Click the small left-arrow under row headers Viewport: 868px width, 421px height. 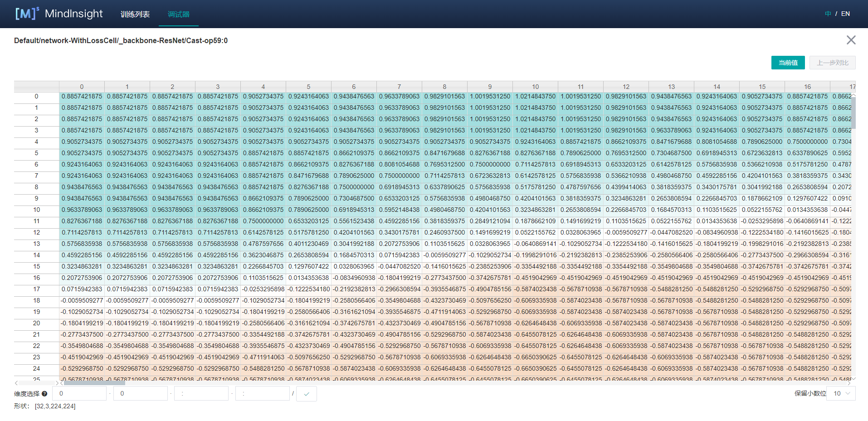point(16,383)
